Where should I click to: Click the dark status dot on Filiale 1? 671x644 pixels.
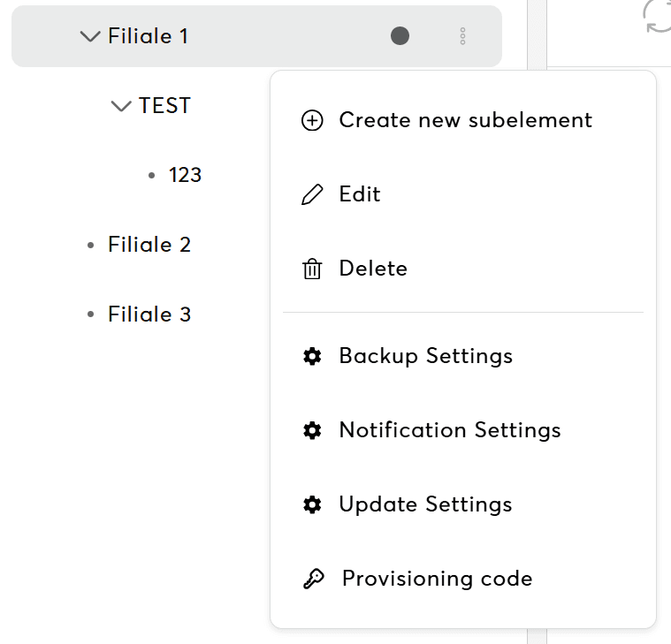tap(400, 36)
